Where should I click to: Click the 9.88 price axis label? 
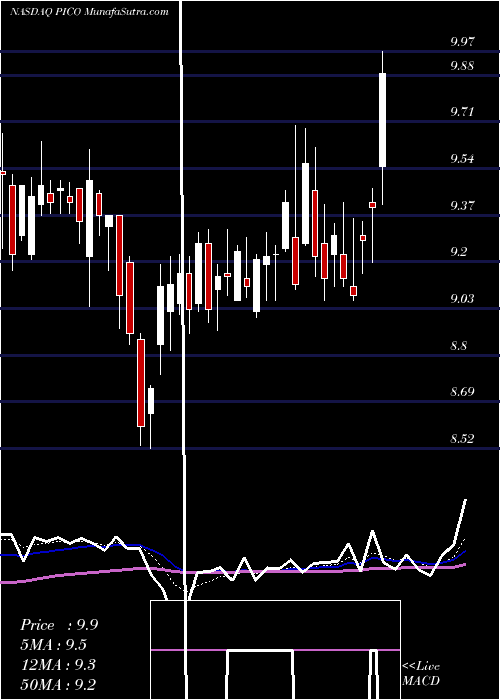tap(462, 66)
